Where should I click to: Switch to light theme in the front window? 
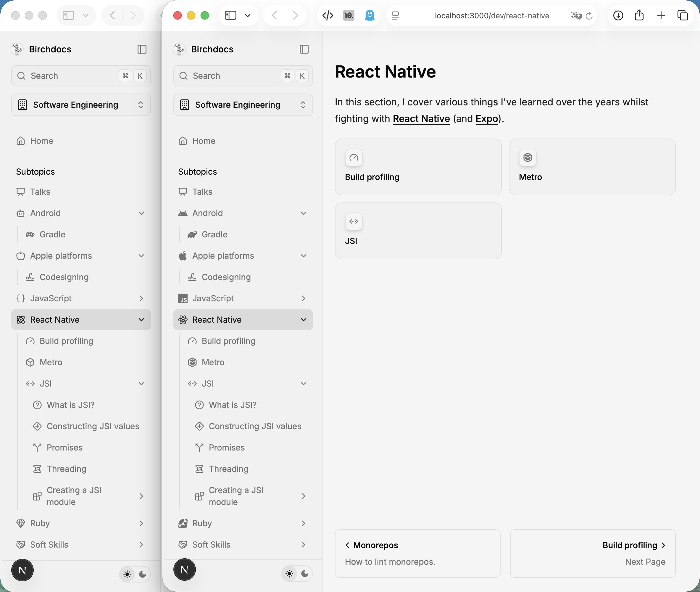click(x=289, y=574)
